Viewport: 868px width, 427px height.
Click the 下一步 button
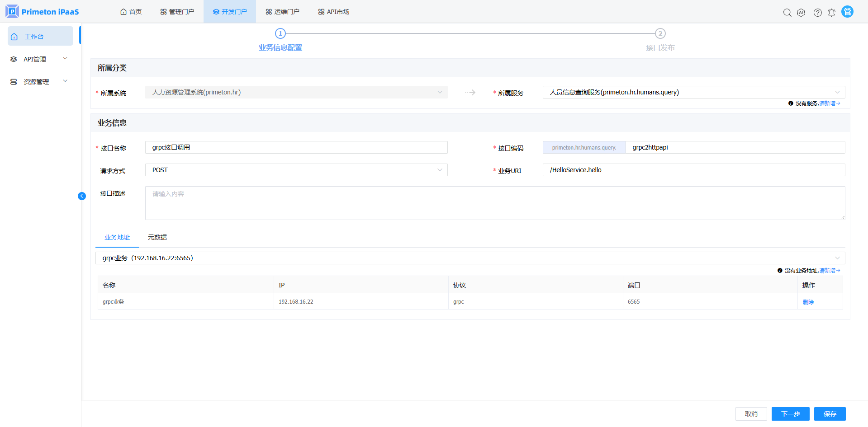pyautogui.click(x=790, y=414)
